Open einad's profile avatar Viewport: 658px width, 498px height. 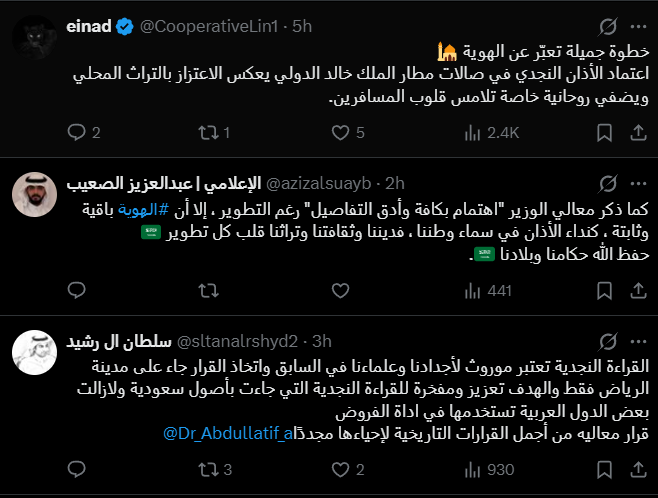[x=33, y=38]
